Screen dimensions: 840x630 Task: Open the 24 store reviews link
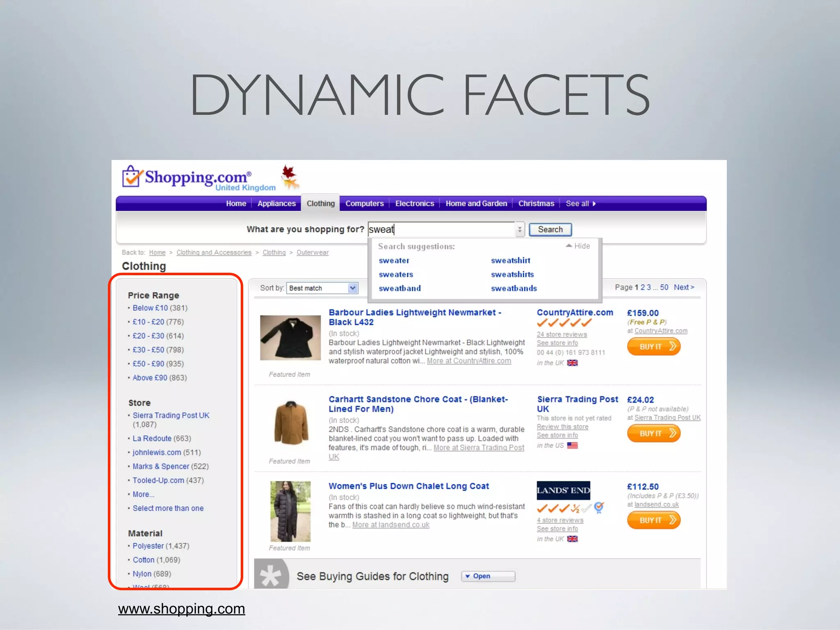[562, 335]
